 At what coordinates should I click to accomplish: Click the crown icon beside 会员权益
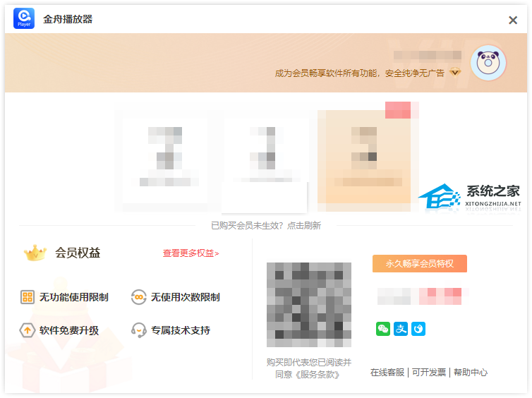point(35,253)
